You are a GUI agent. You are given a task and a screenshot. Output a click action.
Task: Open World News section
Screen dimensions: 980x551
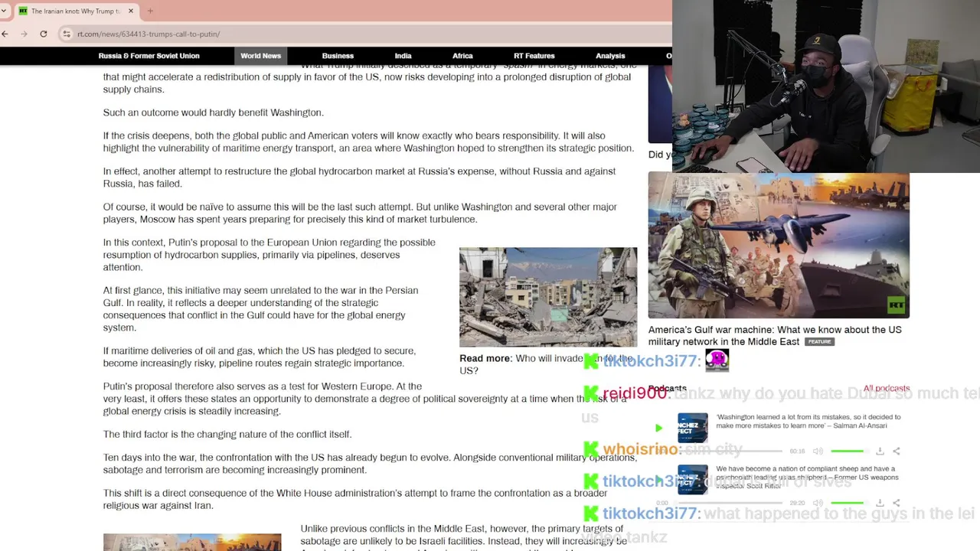click(260, 56)
